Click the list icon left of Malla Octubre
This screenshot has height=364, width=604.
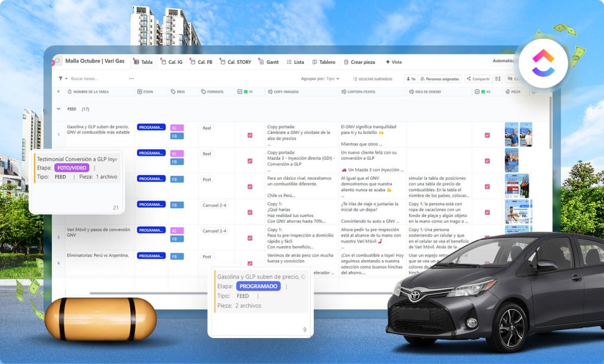click(57, 61)
